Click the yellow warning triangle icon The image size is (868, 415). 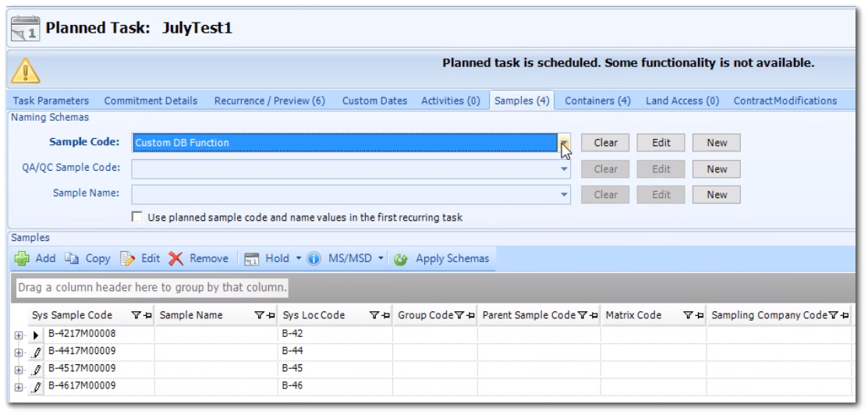pyautogui.click(x=26, y=69)
